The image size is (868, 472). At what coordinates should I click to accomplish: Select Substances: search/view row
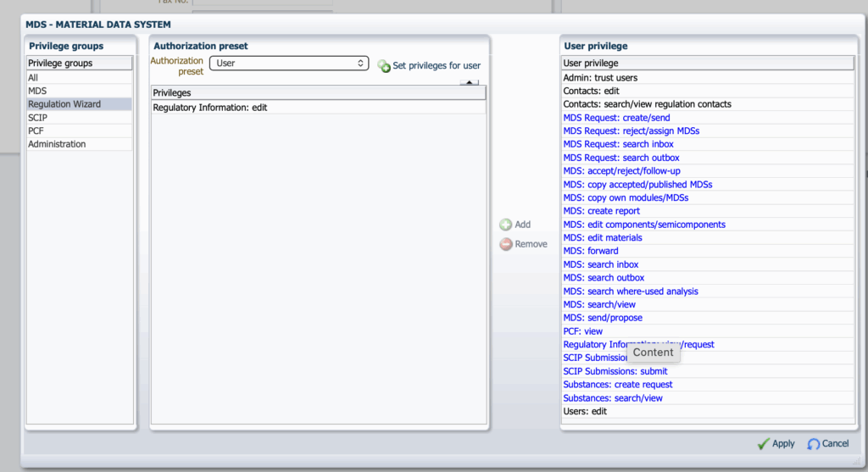point(708,397)
